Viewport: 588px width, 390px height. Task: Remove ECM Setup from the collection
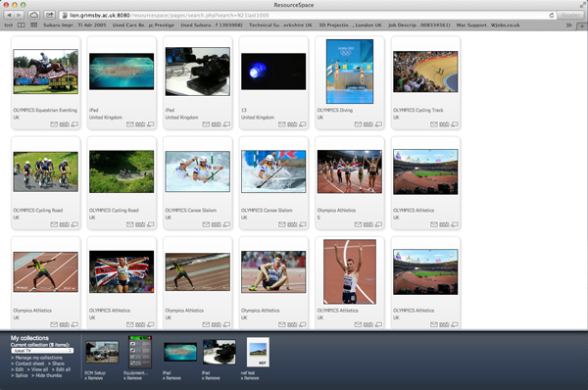click(x=94, y=378)
